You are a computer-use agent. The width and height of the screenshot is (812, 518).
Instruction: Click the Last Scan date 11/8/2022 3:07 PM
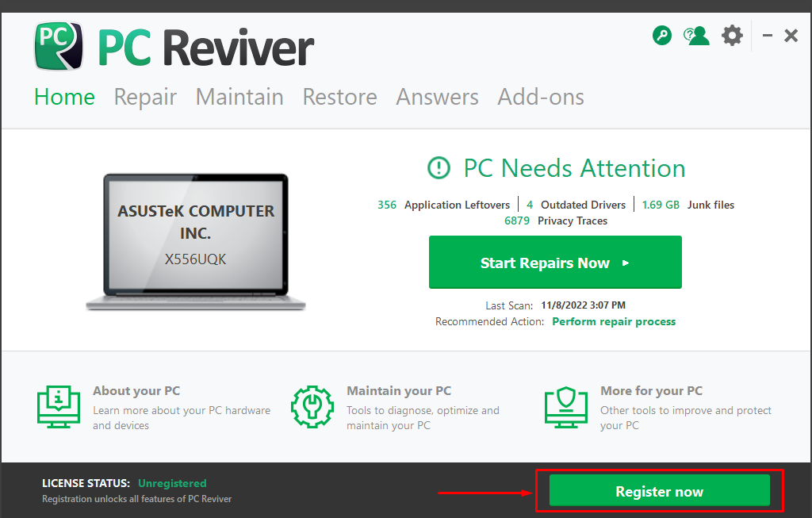click(x=583, y=305)
